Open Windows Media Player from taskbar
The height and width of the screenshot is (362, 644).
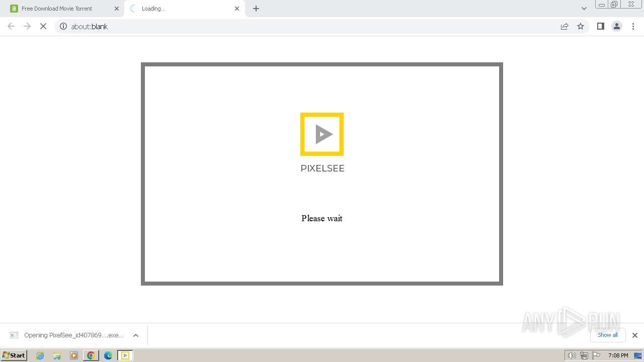click(74, 355)
